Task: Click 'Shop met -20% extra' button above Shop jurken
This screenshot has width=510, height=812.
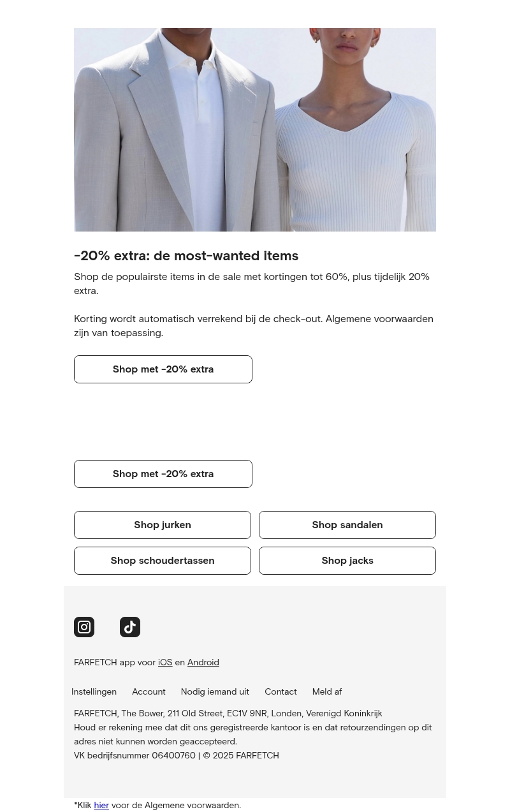Action: pos(163,474)
